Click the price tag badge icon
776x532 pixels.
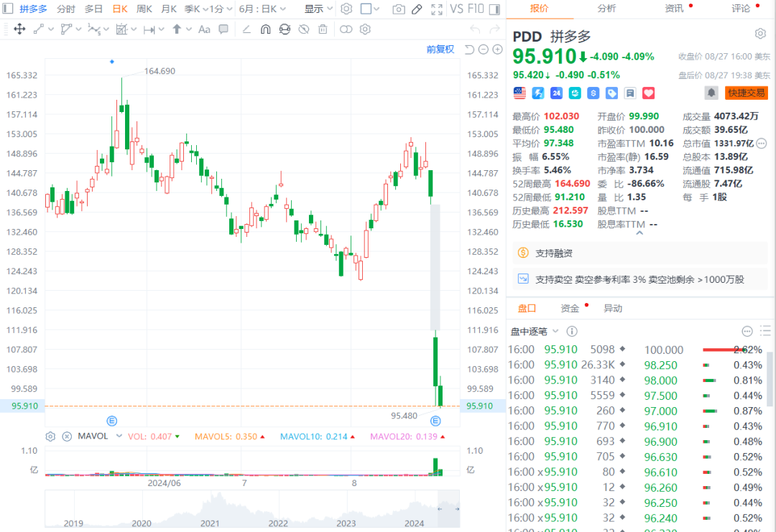point(611,93)
